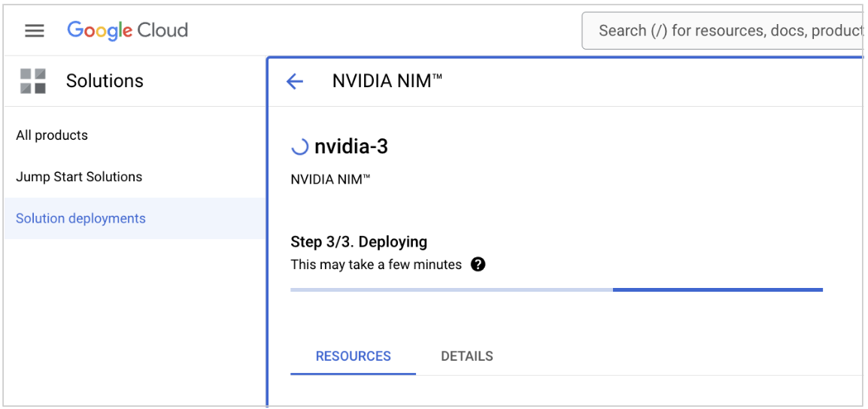Open the hamburger navigation menu

point(35,30)
